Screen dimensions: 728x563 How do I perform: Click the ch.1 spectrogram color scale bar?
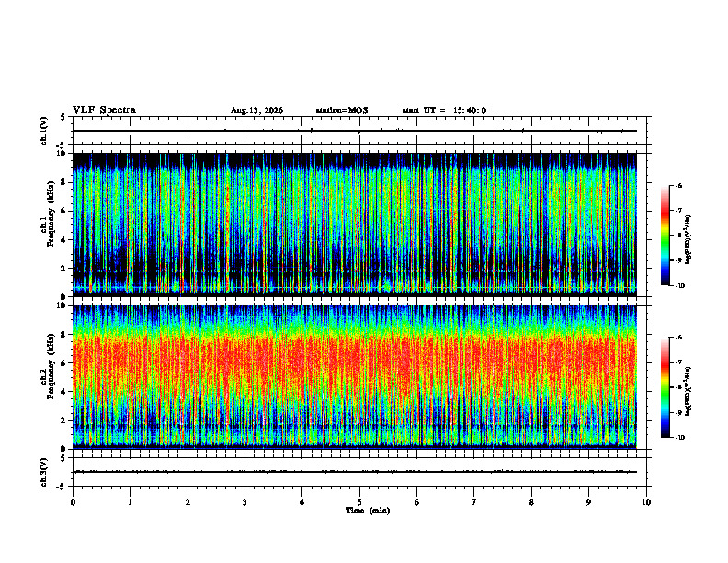[x=665, y=236]
